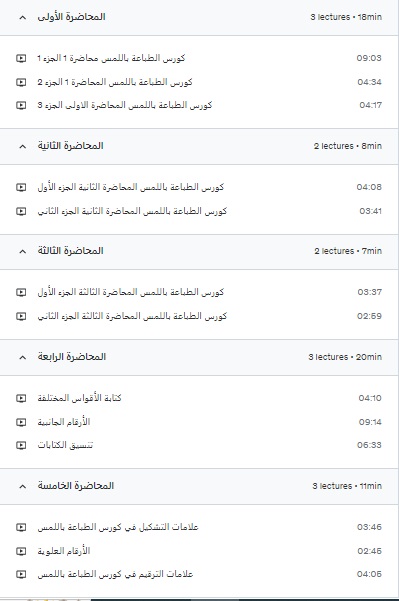Collapse the المحاضرة الثانية section chevron
Viewport: 399px width, 601px height.
pyautogui.click(x=23, y=146)
